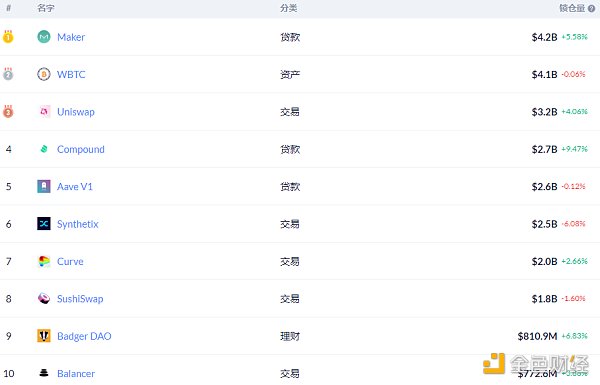Screen dimensions: 600x385
Task: Sort by the 分类 column header
Action: [288, 8]
